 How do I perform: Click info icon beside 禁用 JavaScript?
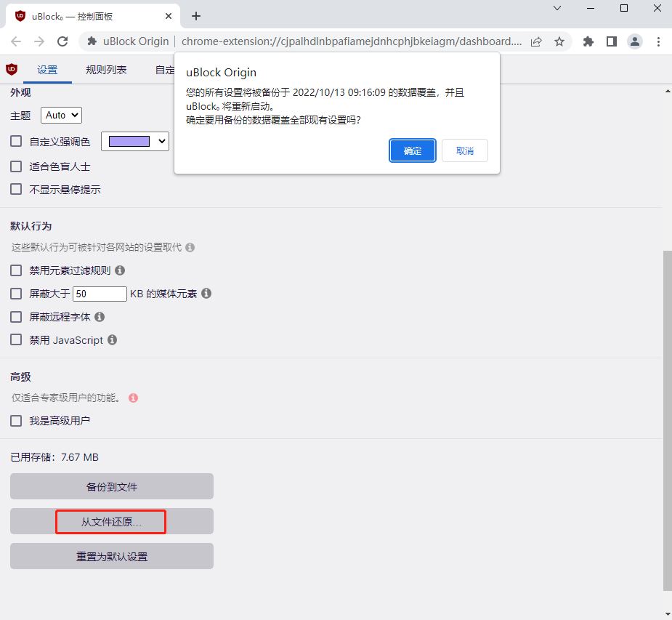pyautogui.click(x=113, y=339)
